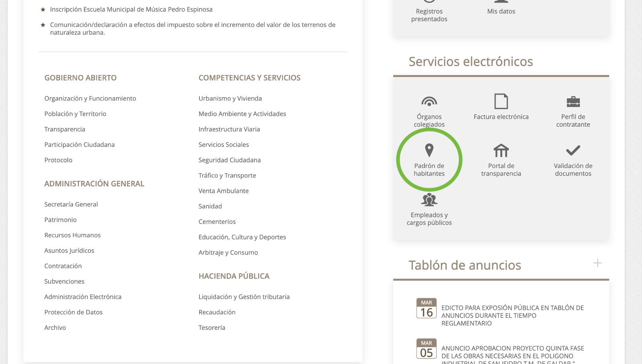
Task: Click the HACIENDA PÚBLICA heading
Action: pyautogui.click(x=234, y=276)
